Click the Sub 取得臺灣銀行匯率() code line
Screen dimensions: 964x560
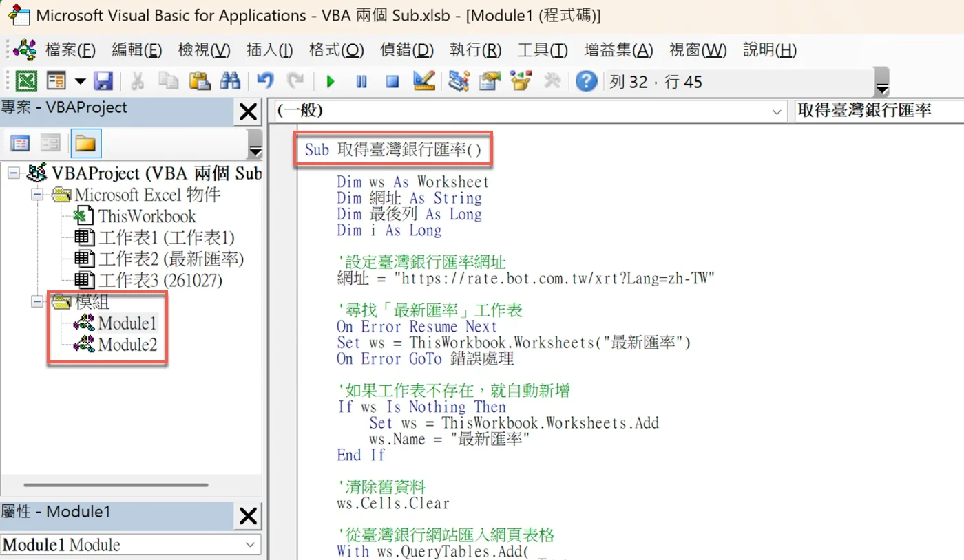[x=393, y=149]
